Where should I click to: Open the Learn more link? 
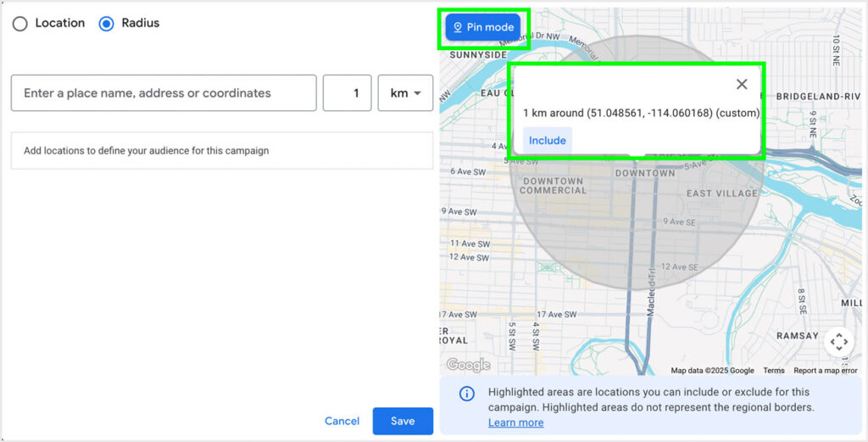tap(515, 422)
